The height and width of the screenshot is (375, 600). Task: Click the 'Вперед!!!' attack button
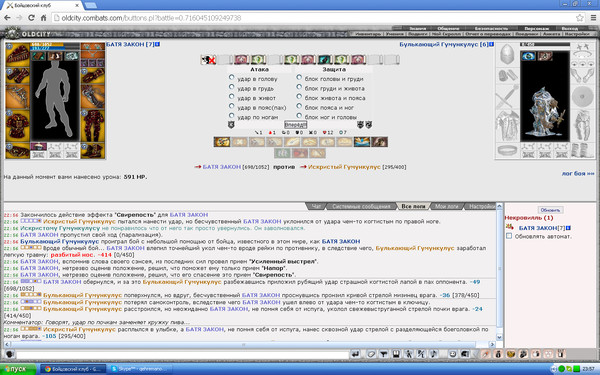click(295, 125)
